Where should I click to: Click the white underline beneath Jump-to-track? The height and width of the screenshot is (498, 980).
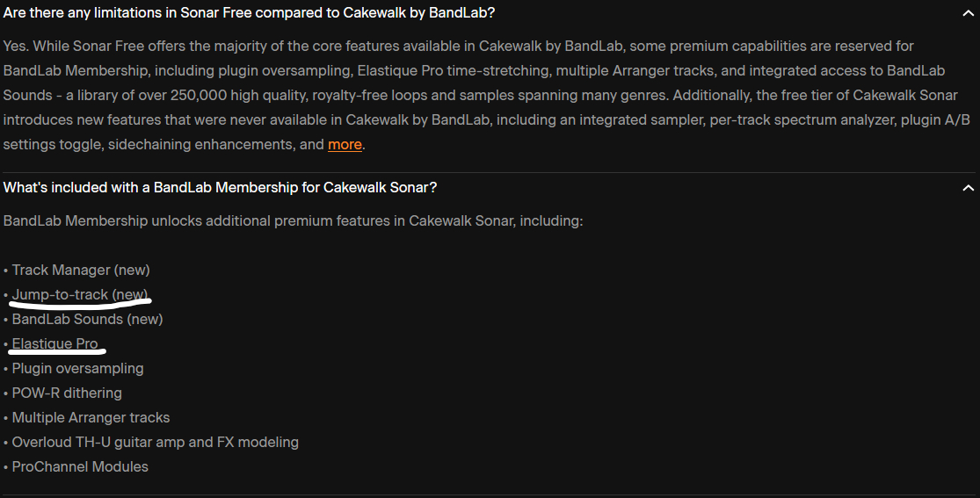pos(81,305)
